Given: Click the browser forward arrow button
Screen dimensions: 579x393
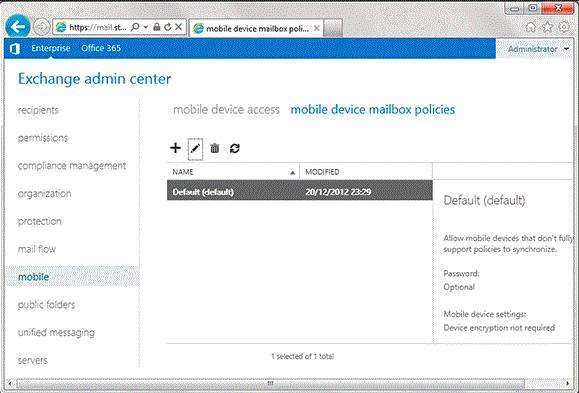Looking at the screenshot, I should pos(41,27).
